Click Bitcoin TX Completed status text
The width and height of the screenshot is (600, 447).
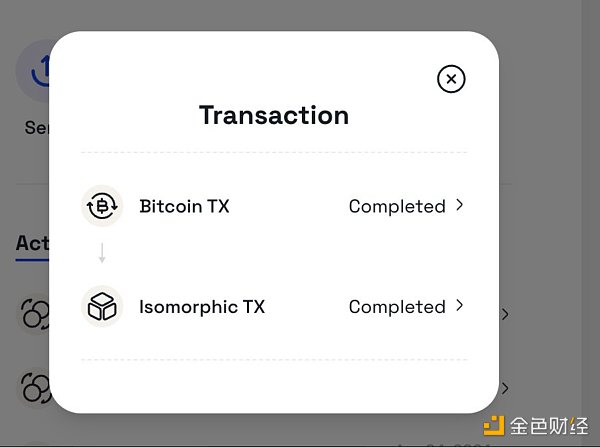396,207
